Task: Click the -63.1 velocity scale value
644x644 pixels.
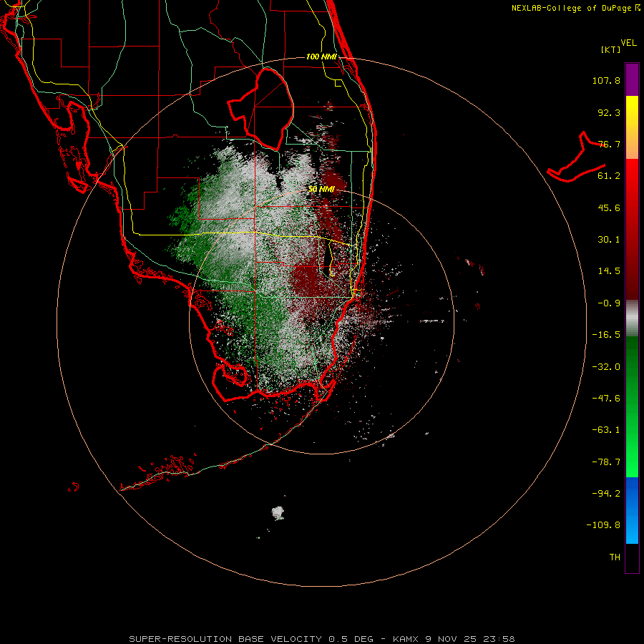Action: 606,430
